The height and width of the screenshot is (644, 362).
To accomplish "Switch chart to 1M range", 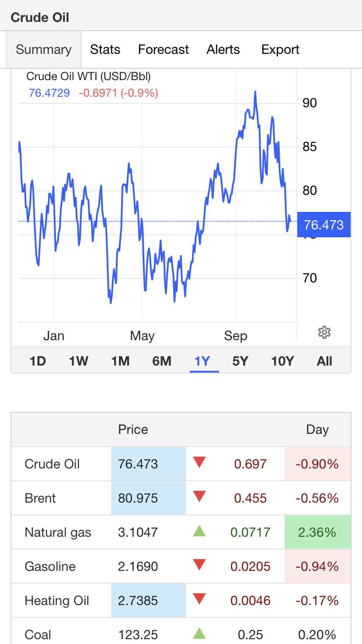I will (120, 361).
